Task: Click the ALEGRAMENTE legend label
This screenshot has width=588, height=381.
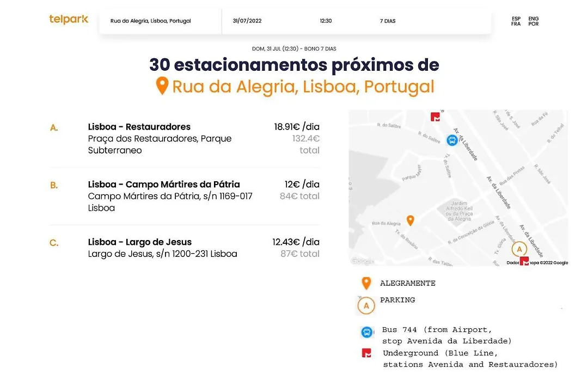Action: [x=408, y=284]
